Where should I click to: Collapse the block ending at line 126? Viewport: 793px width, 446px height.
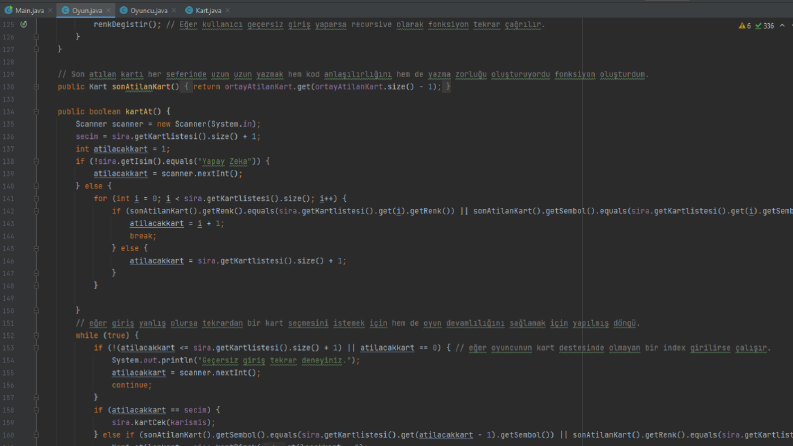pos(36,37)
